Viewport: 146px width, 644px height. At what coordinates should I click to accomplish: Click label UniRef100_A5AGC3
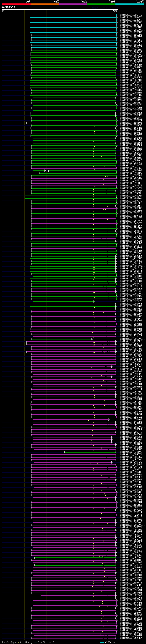coord(131,42)
